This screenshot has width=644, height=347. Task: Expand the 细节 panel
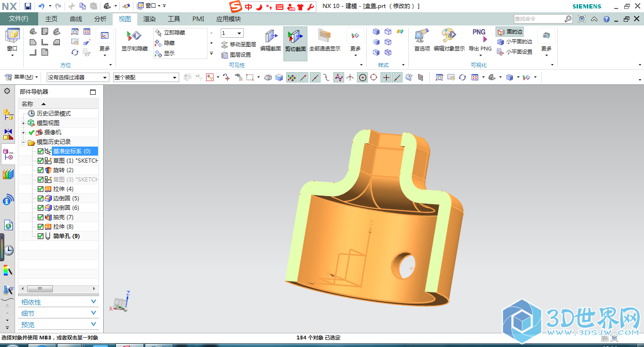58,314
